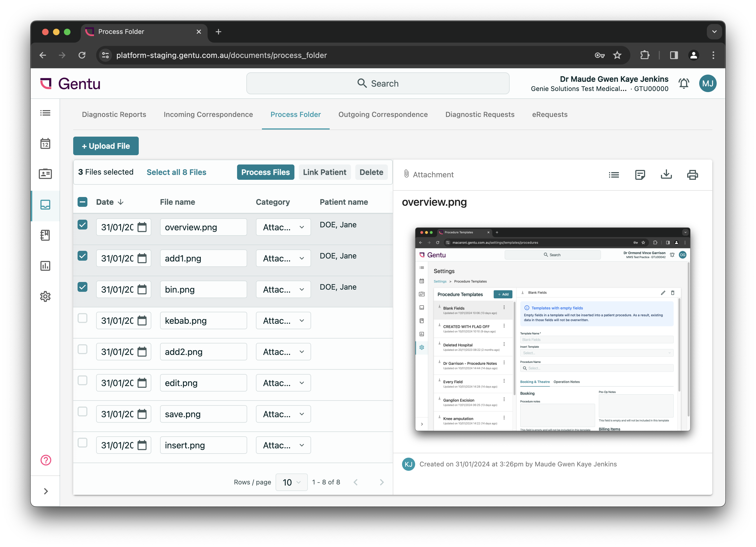
Task: Uncheck the overview.png row checkbox
Action: 82,225
